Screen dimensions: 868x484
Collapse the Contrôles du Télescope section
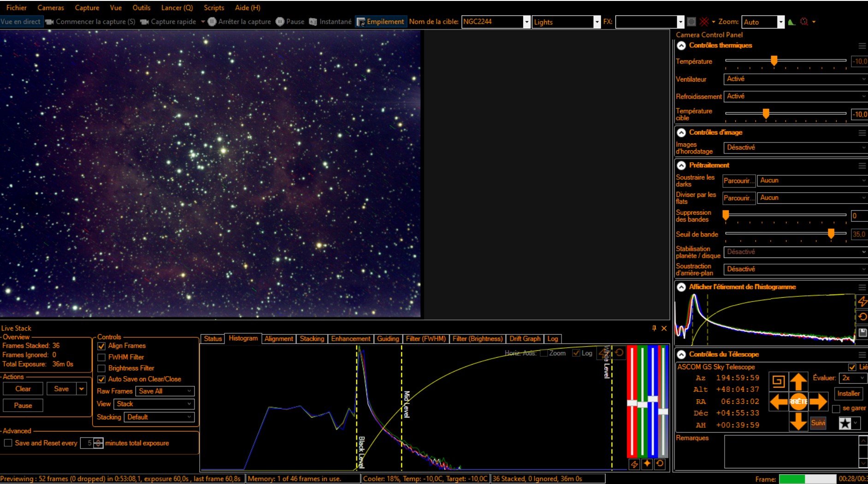click(681, 354)
